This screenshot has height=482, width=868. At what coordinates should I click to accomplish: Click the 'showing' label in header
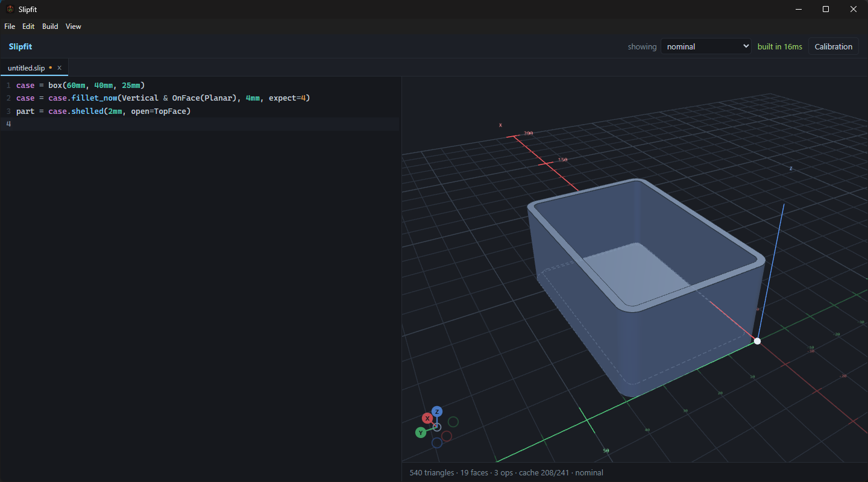point(642,46)
